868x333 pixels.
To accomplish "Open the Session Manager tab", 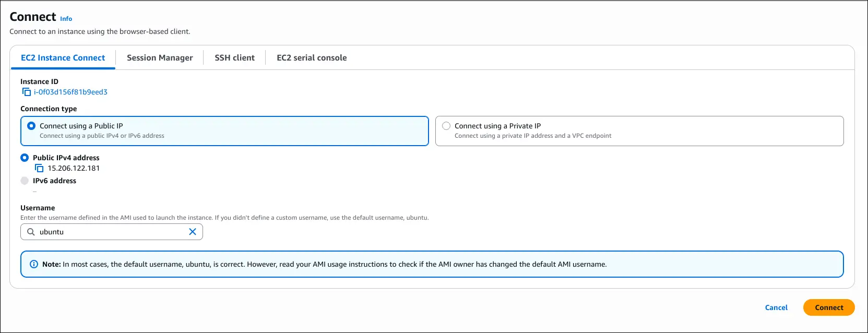I will [160, 58].
